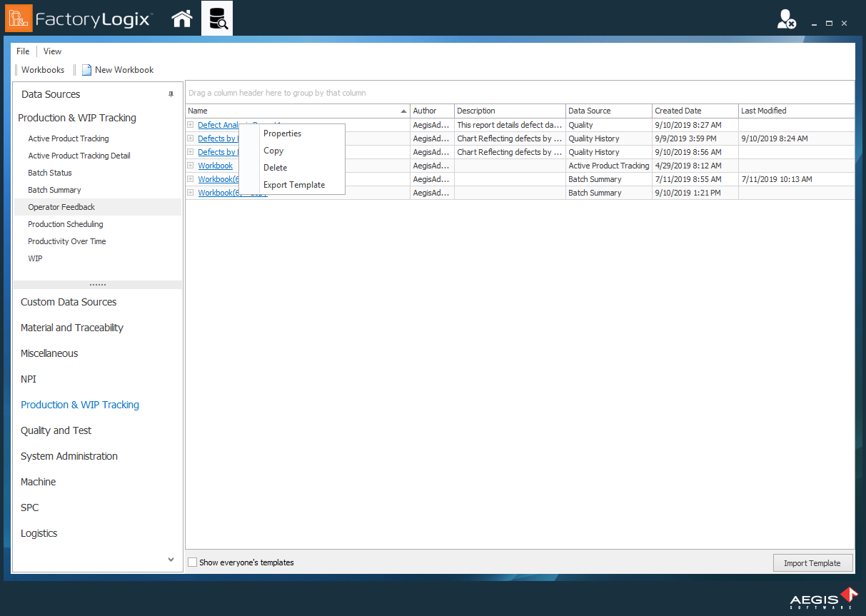Screen dimensions: 866x616
Task: Open the Workbook(6) link
Action: (218, 179)
